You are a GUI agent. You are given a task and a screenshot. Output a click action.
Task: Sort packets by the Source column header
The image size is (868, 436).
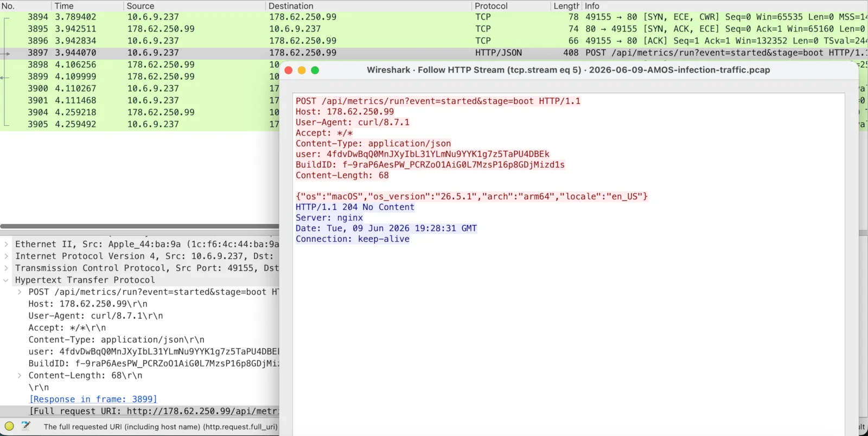(194, 6)
